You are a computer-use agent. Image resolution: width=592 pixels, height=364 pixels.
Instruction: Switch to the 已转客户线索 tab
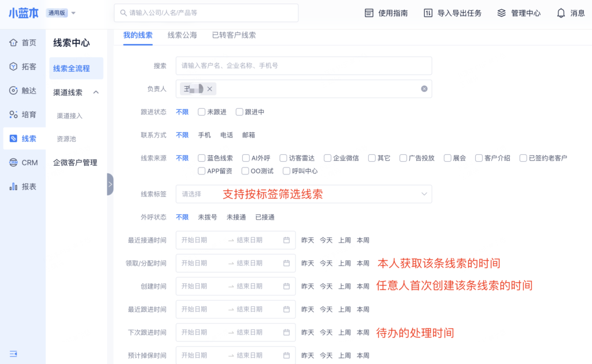coord(234,35)
